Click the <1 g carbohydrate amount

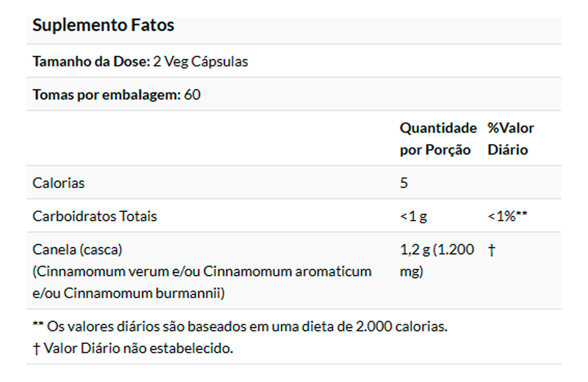point(414,216)
